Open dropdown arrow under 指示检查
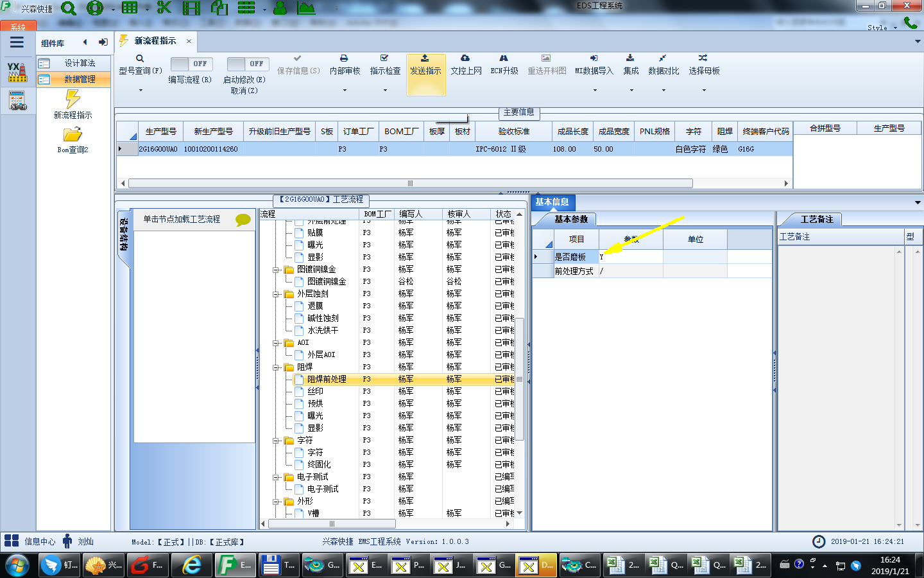Image resolution: width=924 pixels, height=578 pixels. [x=385, y=90]
